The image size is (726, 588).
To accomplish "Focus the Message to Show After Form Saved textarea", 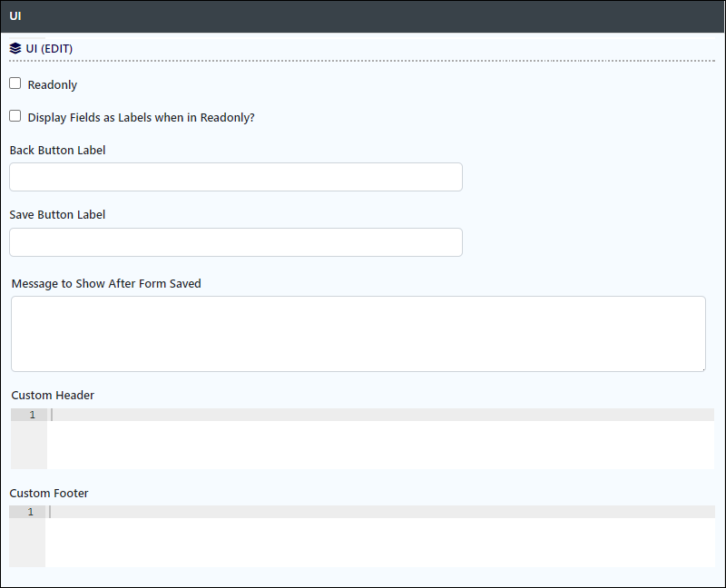I will click(x=358, y=334).
